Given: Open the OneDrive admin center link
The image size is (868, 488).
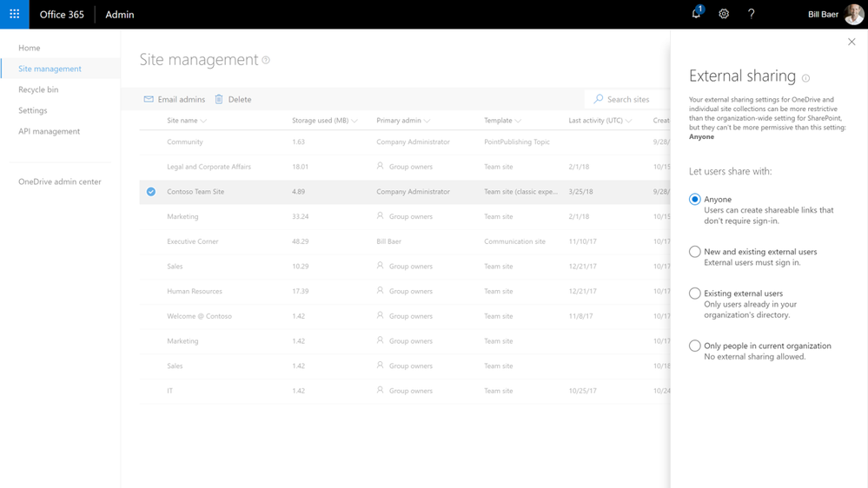Looking at the screenshot, I should click(x=60, y=181).
